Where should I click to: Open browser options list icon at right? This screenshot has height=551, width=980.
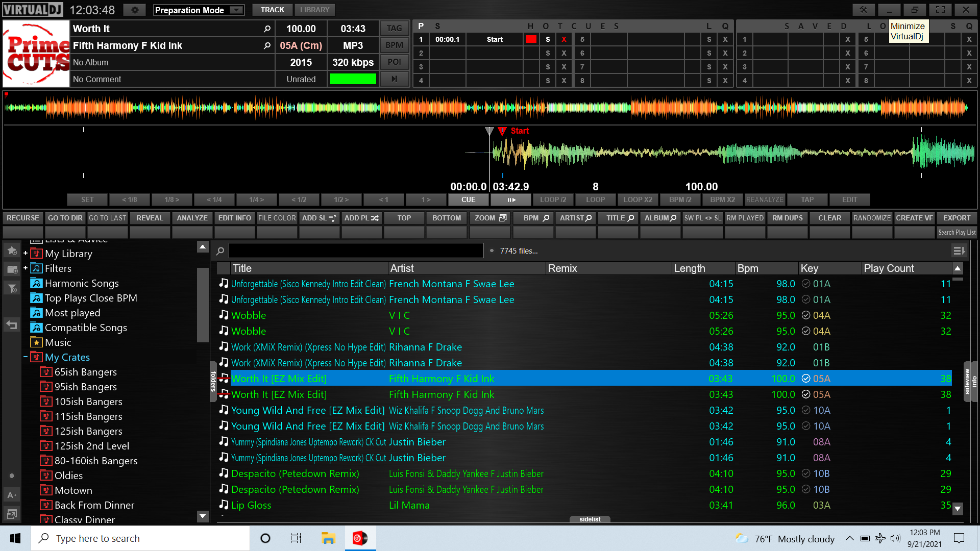coord(959,251)
